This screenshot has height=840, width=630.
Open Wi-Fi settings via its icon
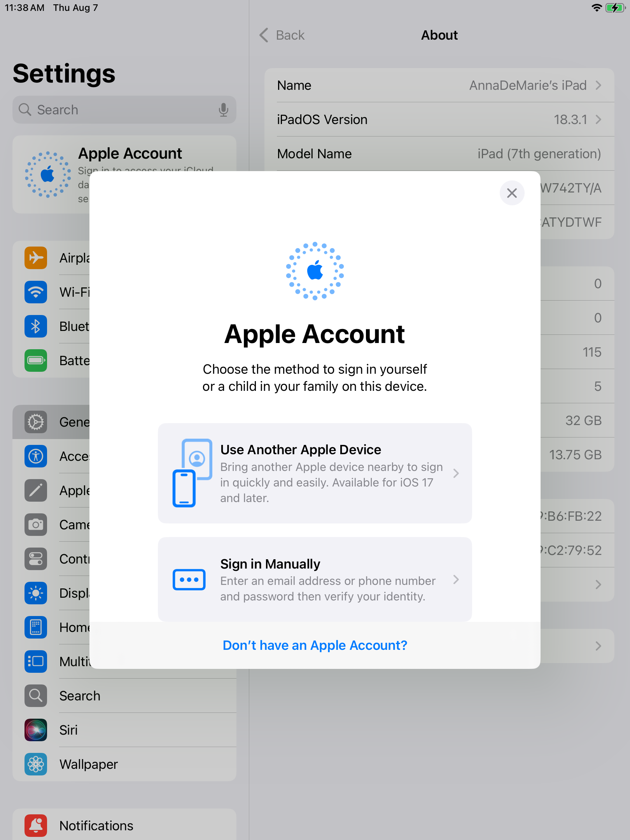(x=36, y=292)
